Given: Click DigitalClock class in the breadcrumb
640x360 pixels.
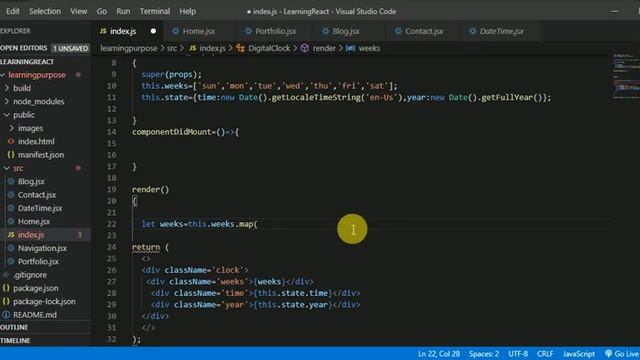Looking at the screenshot, I should pos(269,48).
